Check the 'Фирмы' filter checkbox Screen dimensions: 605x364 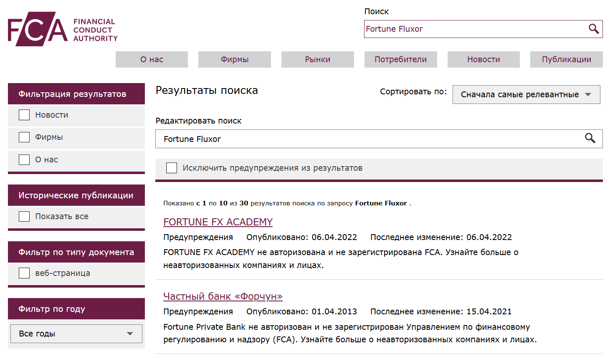tap(24, 137)
